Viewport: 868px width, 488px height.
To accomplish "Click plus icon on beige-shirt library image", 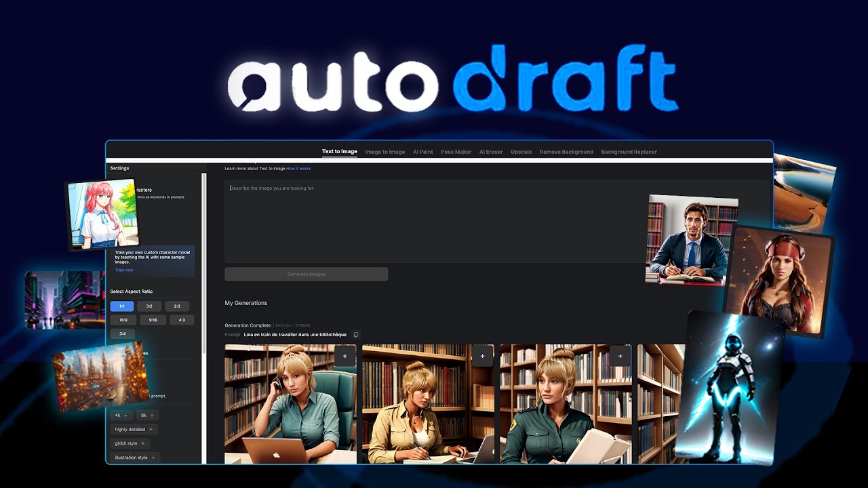I will point(483,356).
